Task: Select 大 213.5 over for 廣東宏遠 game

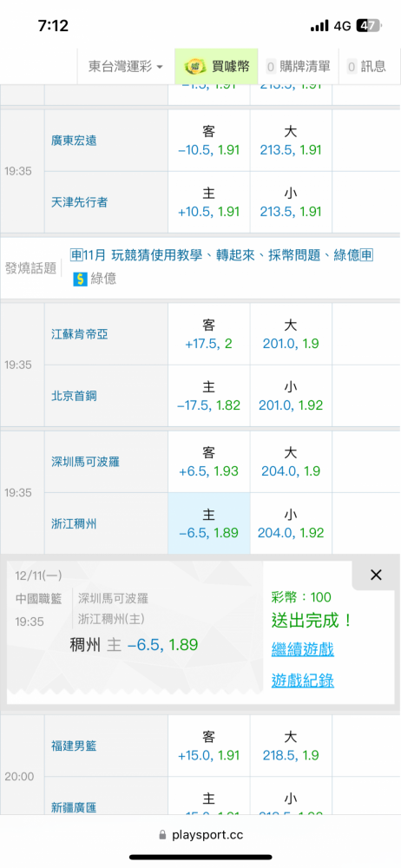Action: [291, 141]
